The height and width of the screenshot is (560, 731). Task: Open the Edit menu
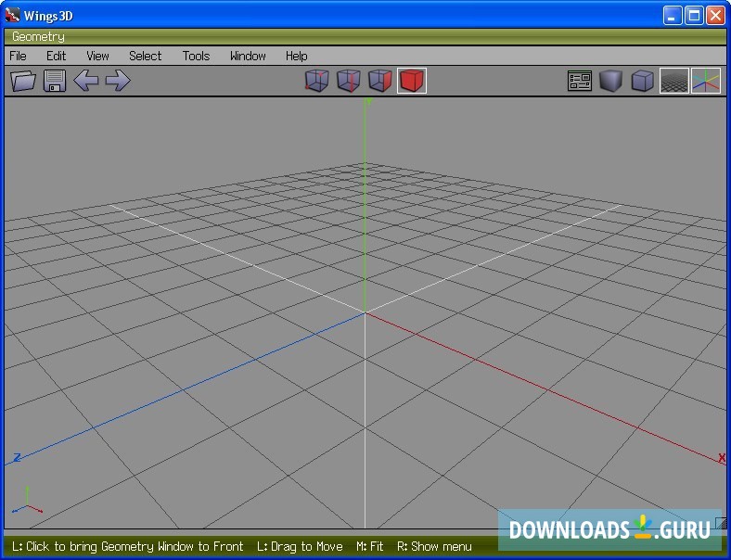[x=57, y=56]
